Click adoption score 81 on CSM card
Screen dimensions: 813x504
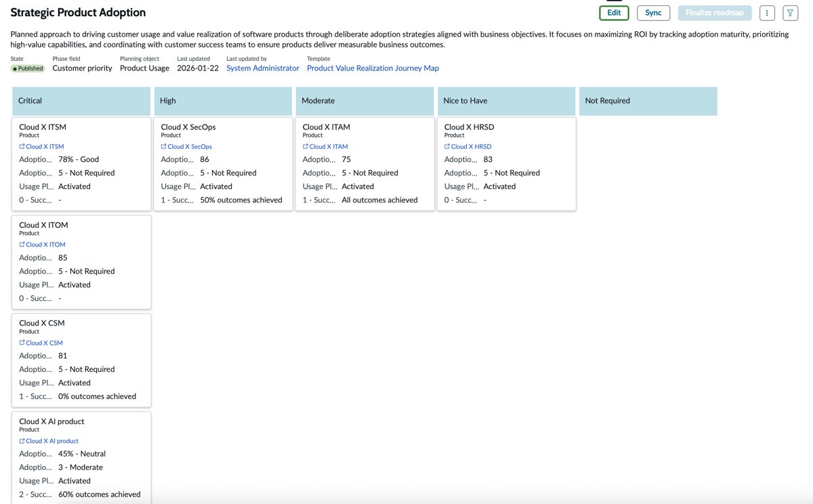(63, 356)
